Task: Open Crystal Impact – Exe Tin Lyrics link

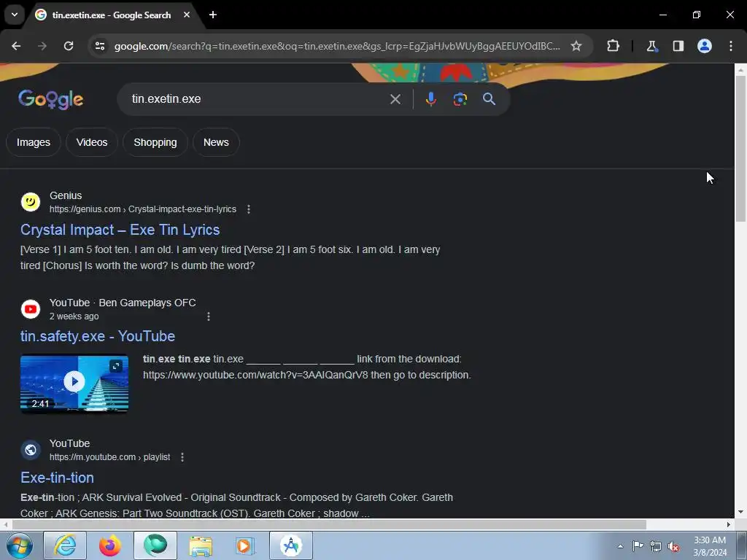Action: (x=120, y=230)
